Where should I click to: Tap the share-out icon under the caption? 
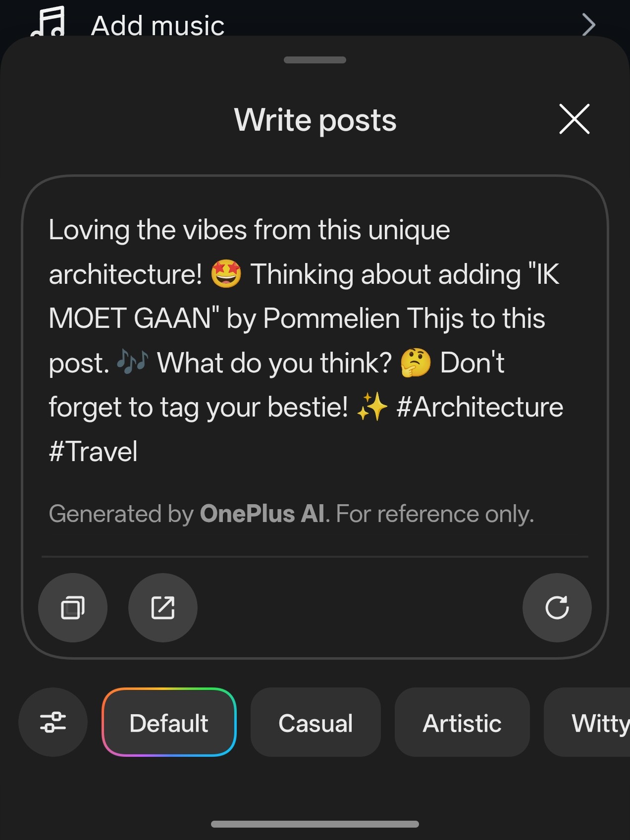[x=163, y=608]
